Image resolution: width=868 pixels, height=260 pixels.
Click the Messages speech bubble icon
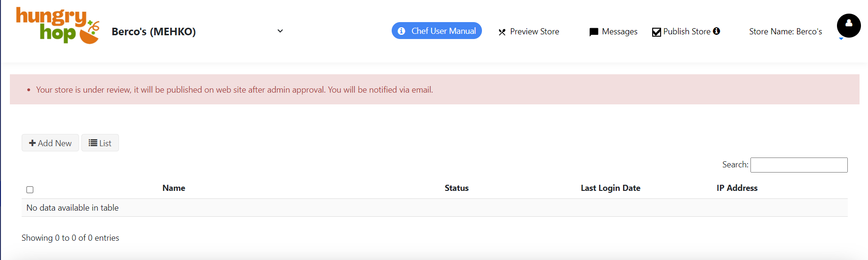(x=594, y=32)
